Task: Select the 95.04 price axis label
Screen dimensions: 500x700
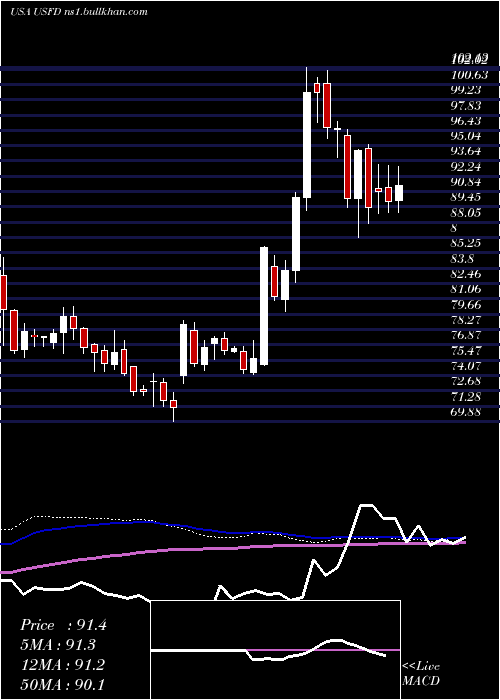Action: point(466,136)
